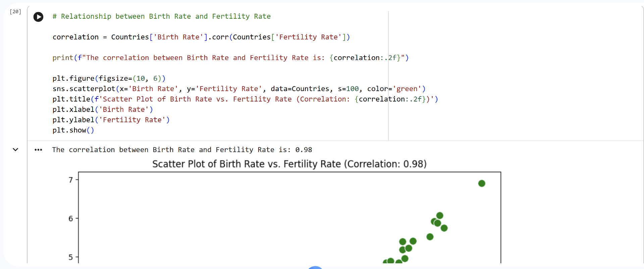Click the plt.title code line
Image resolution: width=644 pixels, height=269 pixels.
(246, 99)
